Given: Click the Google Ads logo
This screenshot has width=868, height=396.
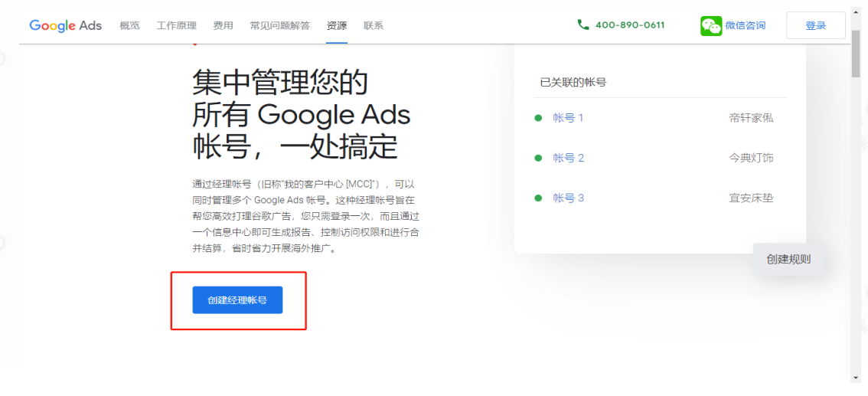Looking at the screenshot, I should click(x=65, y=25).
